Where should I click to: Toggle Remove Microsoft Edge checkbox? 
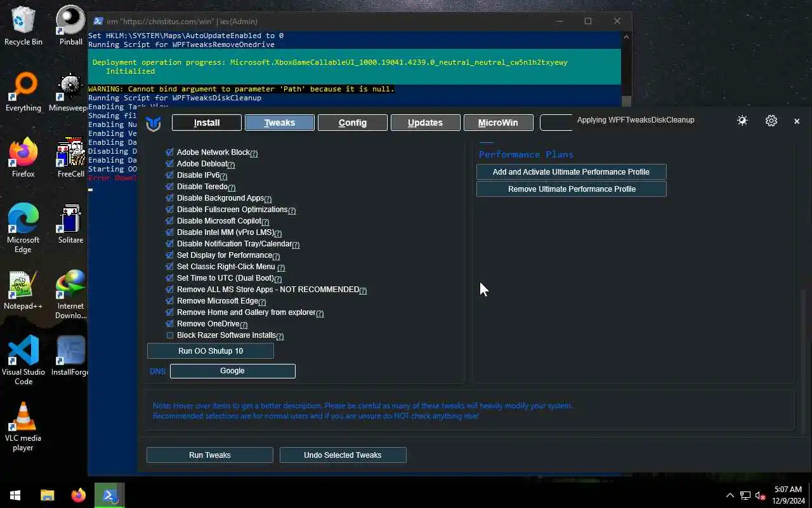[169, 301]
